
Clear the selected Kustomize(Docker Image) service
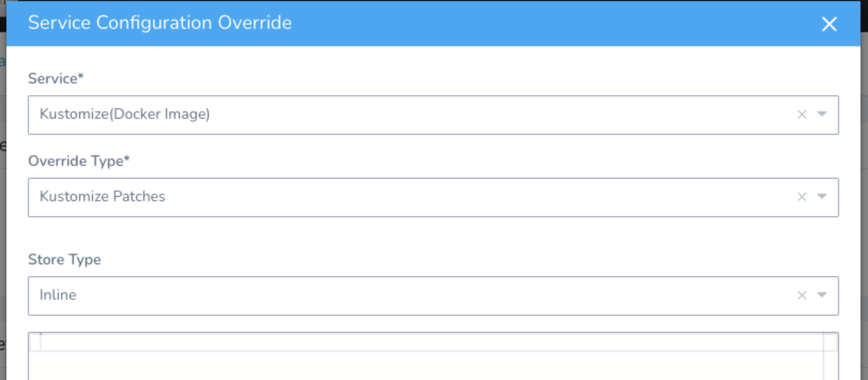802,115
